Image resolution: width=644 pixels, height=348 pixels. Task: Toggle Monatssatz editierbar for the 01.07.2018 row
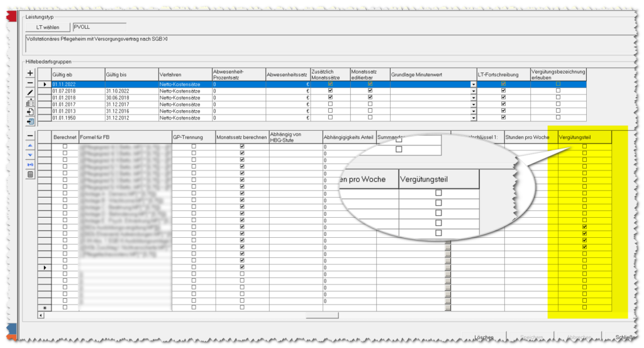[370, 91]
